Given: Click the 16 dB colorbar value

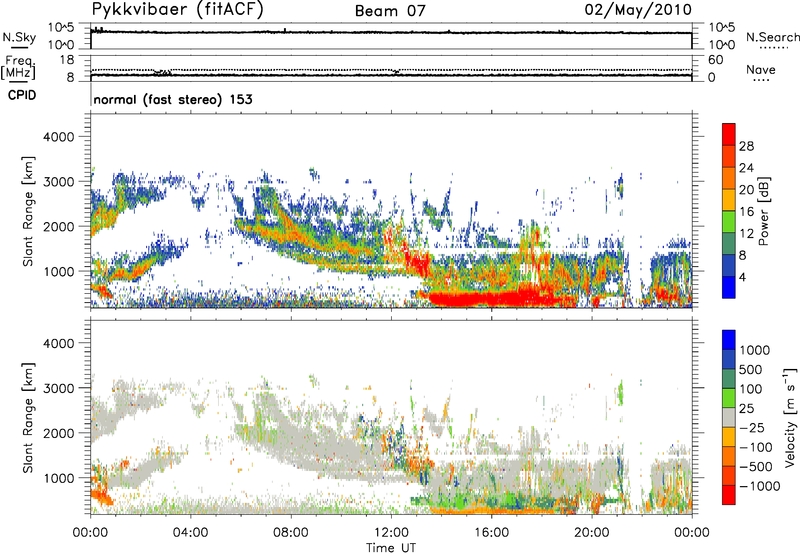Looking at the screenshot, I should tap(746, 212).
